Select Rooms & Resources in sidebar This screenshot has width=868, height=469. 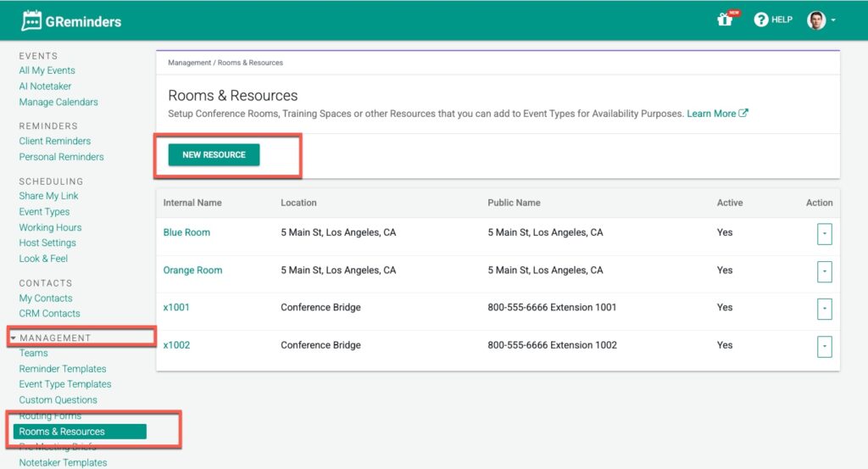coord(62,432)
